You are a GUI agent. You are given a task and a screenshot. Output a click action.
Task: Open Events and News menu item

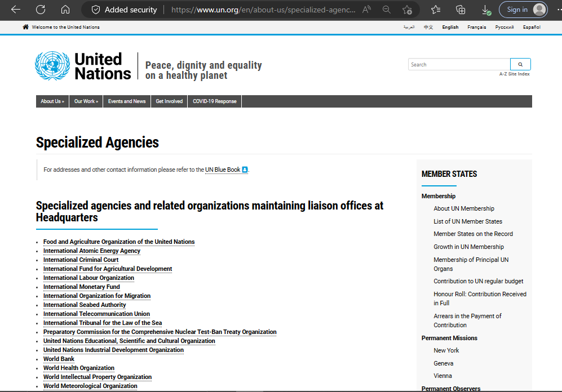coord(127,101)
